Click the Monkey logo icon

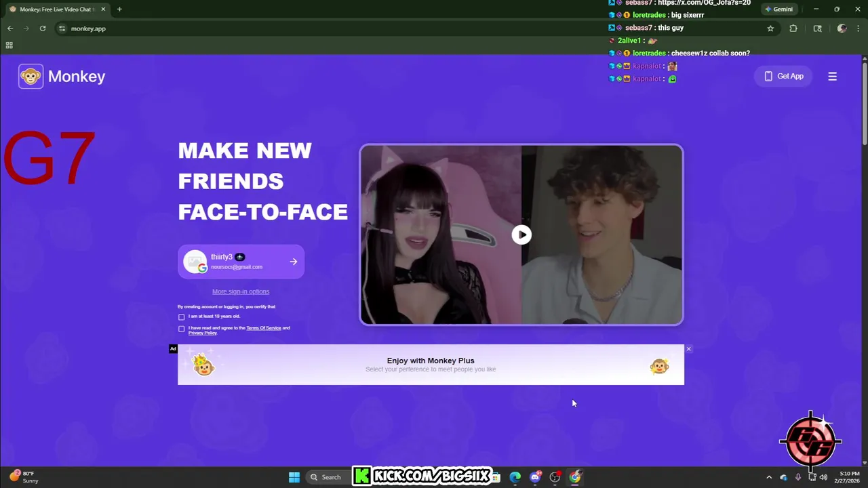click(x=31, y=77)
